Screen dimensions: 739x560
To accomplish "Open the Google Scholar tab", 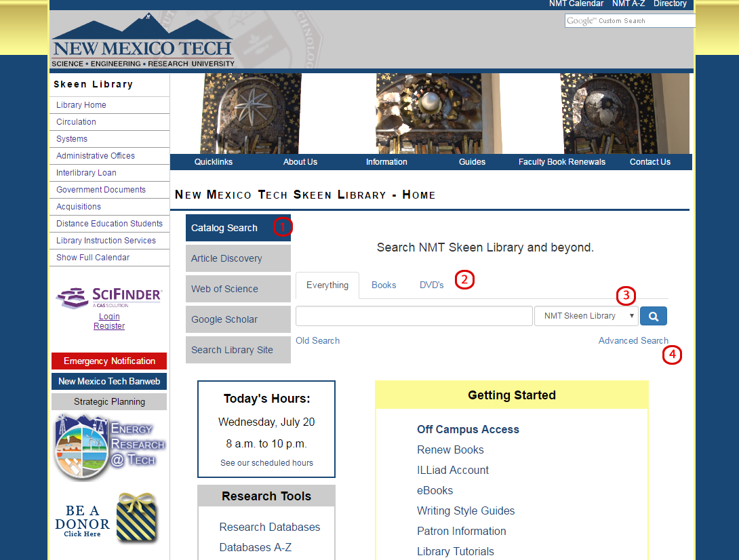I will [238, 319].
